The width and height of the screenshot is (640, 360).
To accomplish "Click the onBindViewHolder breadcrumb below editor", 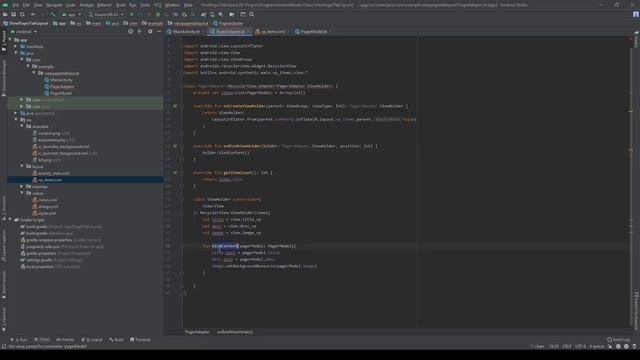I will (235, 332).
